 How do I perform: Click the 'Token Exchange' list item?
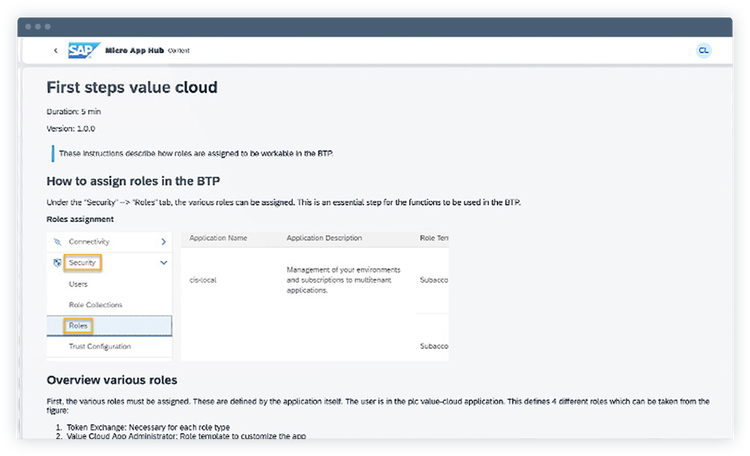click(x=148, y=427)
